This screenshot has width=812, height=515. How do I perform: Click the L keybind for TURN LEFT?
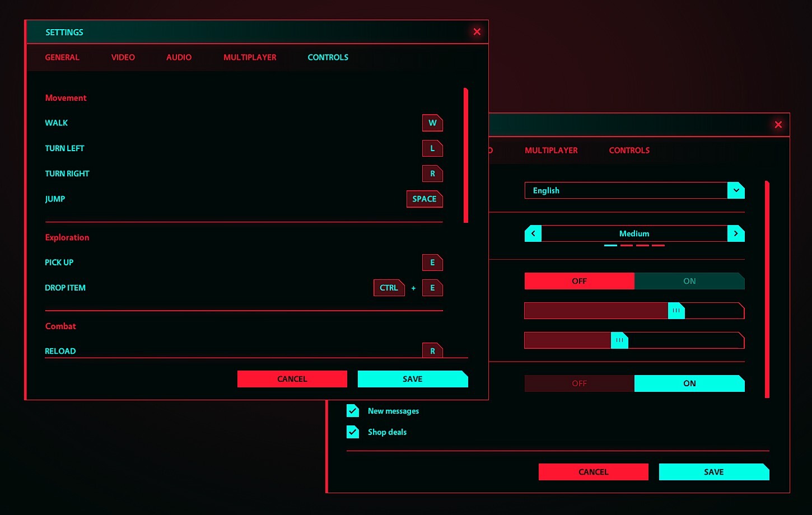click(x=432, y=148)
